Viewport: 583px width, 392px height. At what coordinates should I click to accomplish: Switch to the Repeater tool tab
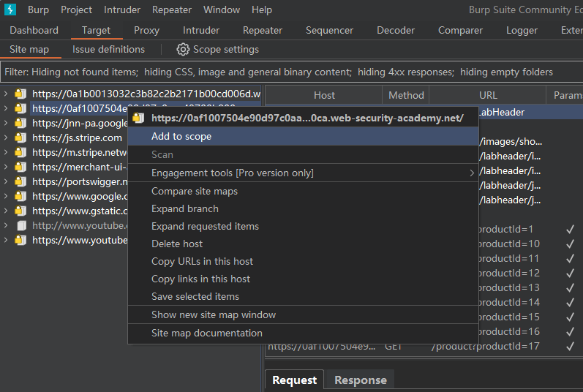click(x=262, y=30)
